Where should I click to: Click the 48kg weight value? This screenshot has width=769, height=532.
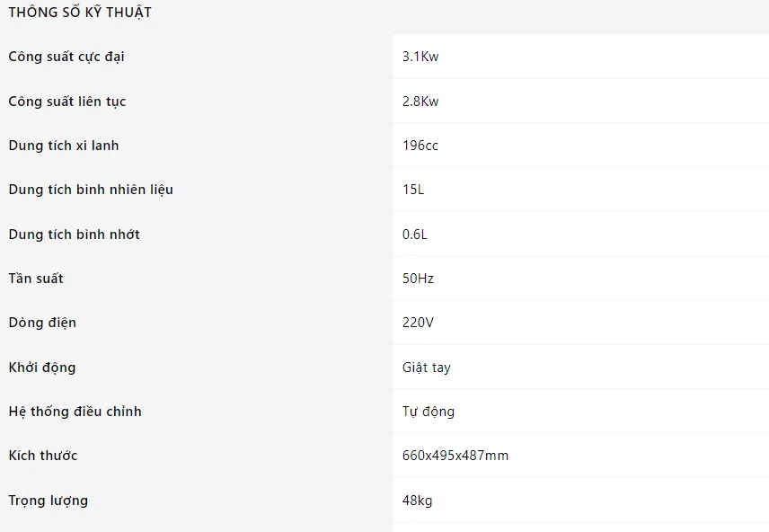coord(417,501)
